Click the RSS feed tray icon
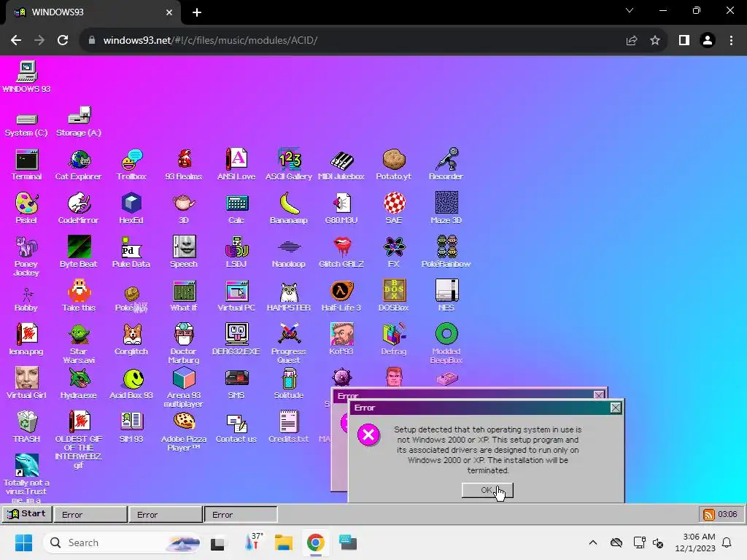Image resolution: width=747 pixels, height=560 pixels. pyautogui.click(x=709, y=515)
